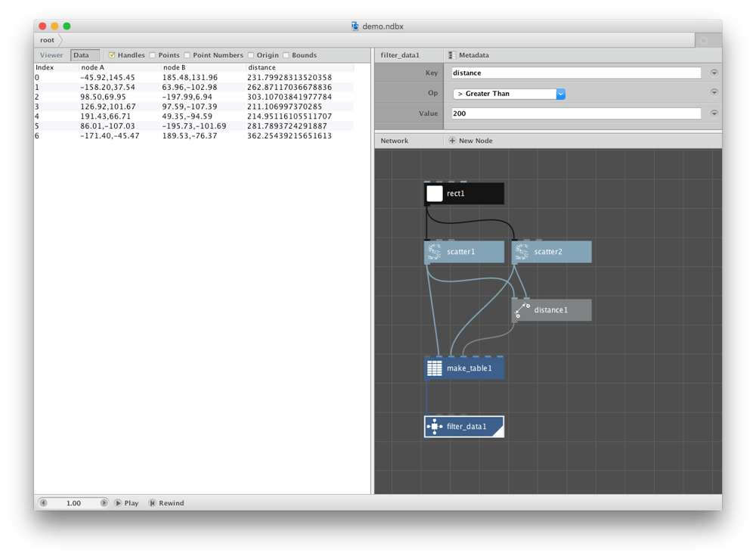Click the New Node plus icon
This screenshot has height=559, width=756.
pyautogui.click(x=452, y=141)
